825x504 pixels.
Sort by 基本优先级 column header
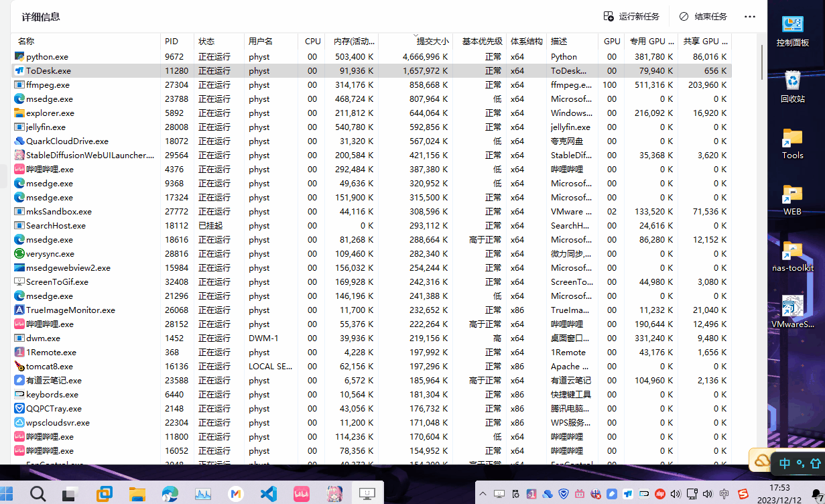479,42
